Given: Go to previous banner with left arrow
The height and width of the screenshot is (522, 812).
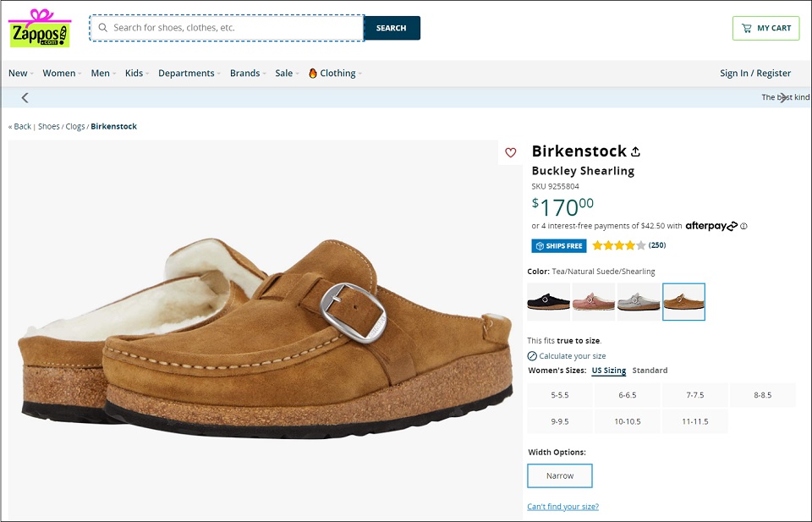Looking at the screenshot, I should (25, 97).
